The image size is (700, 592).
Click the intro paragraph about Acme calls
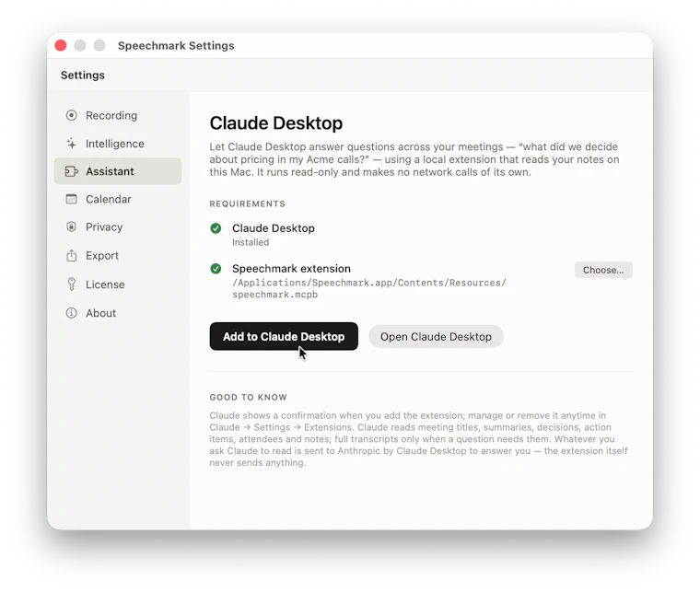414,159
